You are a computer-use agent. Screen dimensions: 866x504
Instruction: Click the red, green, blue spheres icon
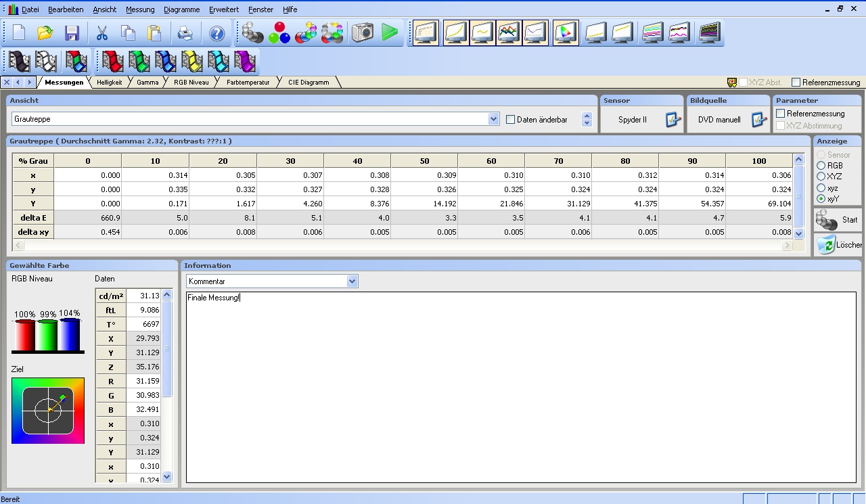[279, 32]
